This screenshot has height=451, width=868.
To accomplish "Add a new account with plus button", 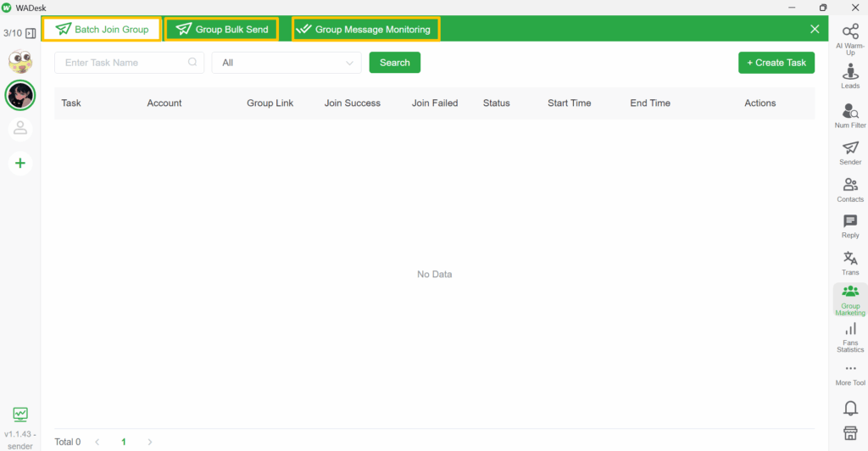I will coord(20,164).
